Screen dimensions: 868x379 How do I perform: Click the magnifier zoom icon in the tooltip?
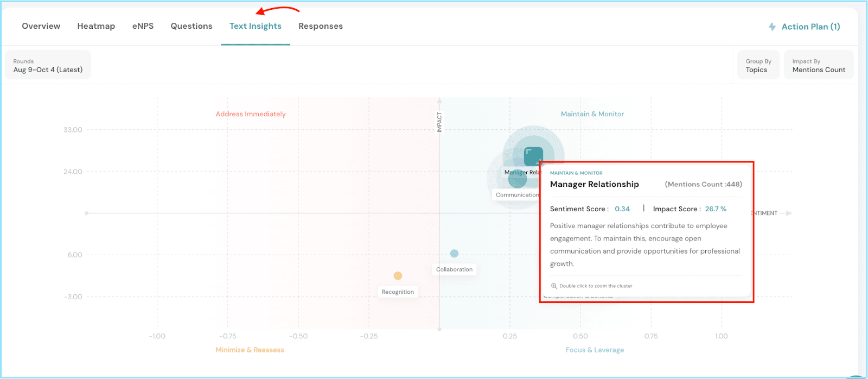point(554,286)
